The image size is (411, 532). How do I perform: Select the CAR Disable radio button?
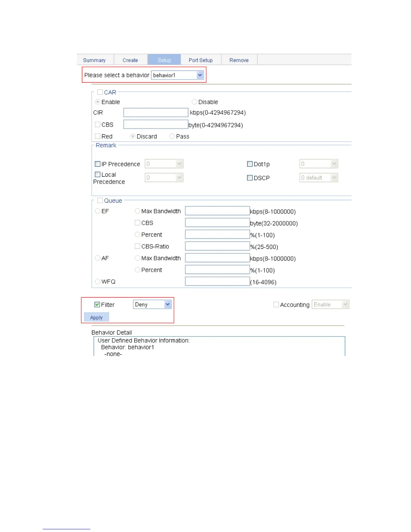click(194, 102)
